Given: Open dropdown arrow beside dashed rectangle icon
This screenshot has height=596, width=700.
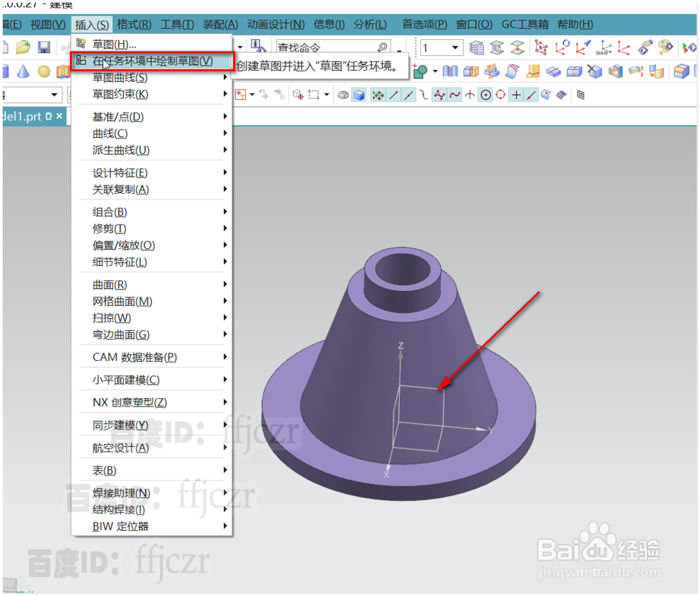Looking at the screenshot, I should (327, 94).
